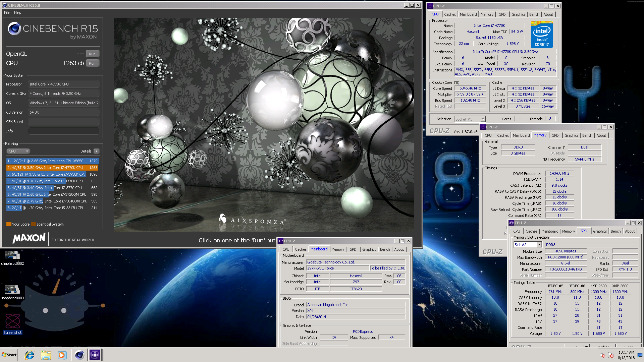Image resolution: width=644 pixels, height=362 pixels.
Task: Open About tab in CPU-Z CPU window
Action: click(x=548, y=14)
